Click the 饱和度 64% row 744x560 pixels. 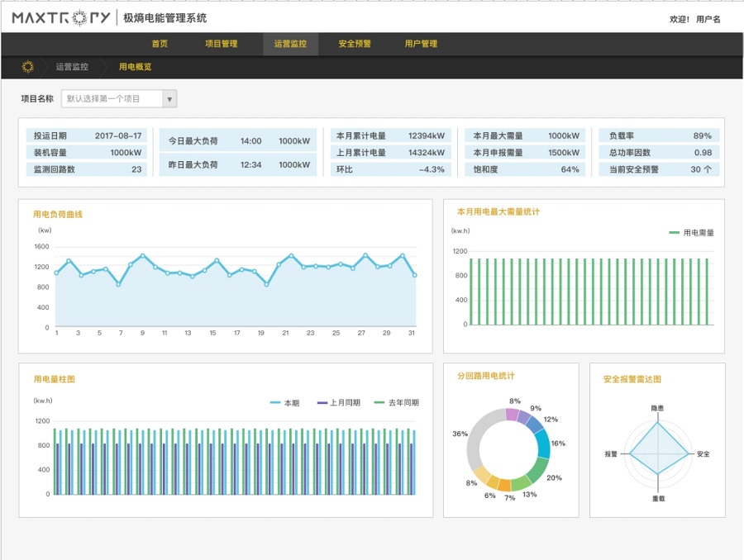tap(525, 169)
